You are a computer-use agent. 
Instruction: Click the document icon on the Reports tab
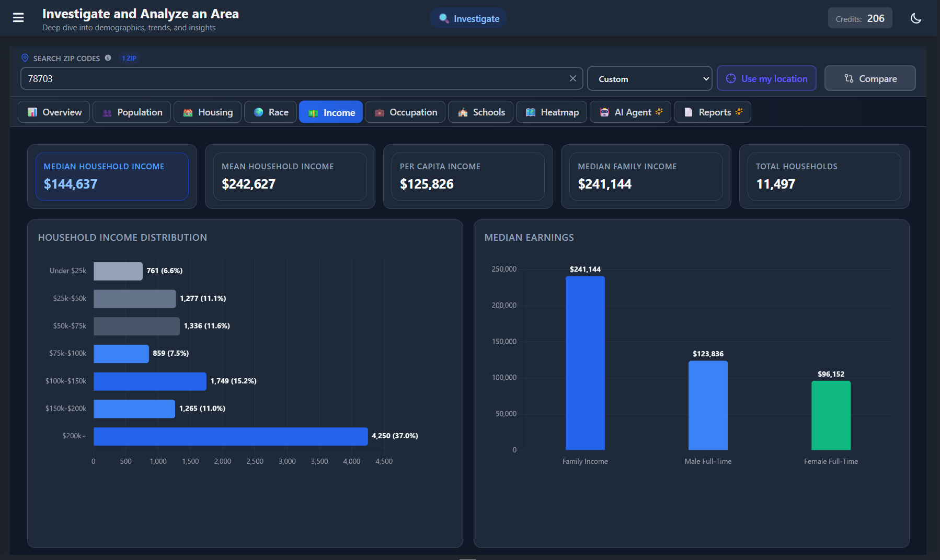coord(687,112)
